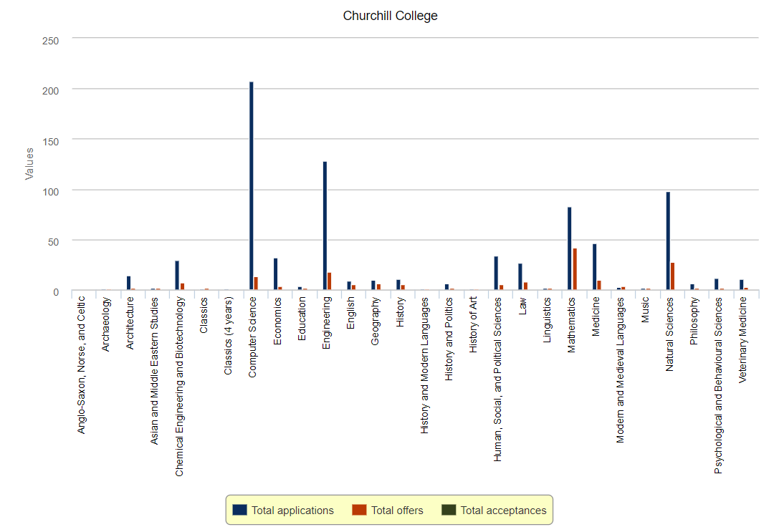Click the "Architecture" axis label

tap(130, 324)
